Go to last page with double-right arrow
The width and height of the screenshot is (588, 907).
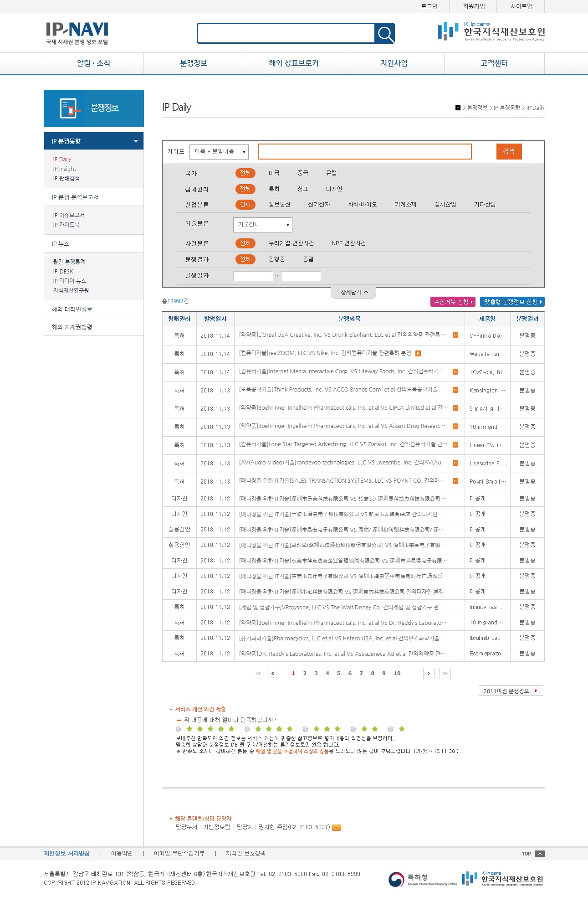pos(445,673)
